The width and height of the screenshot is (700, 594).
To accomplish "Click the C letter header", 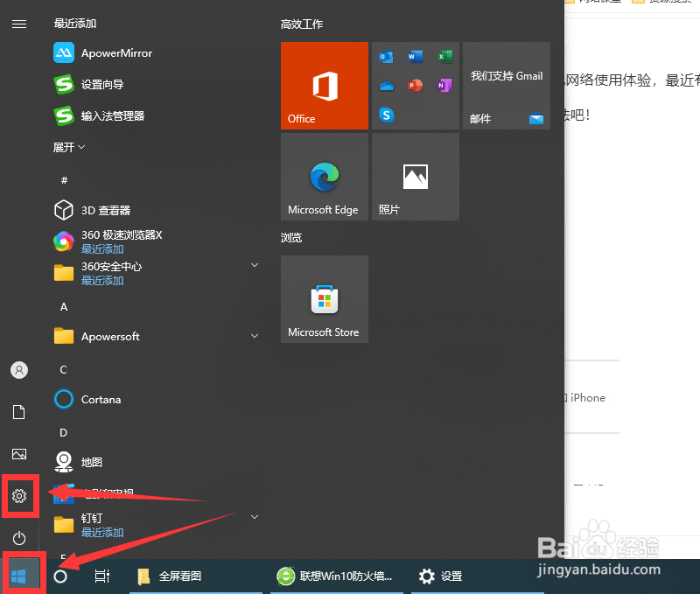I will click(63, 369).
